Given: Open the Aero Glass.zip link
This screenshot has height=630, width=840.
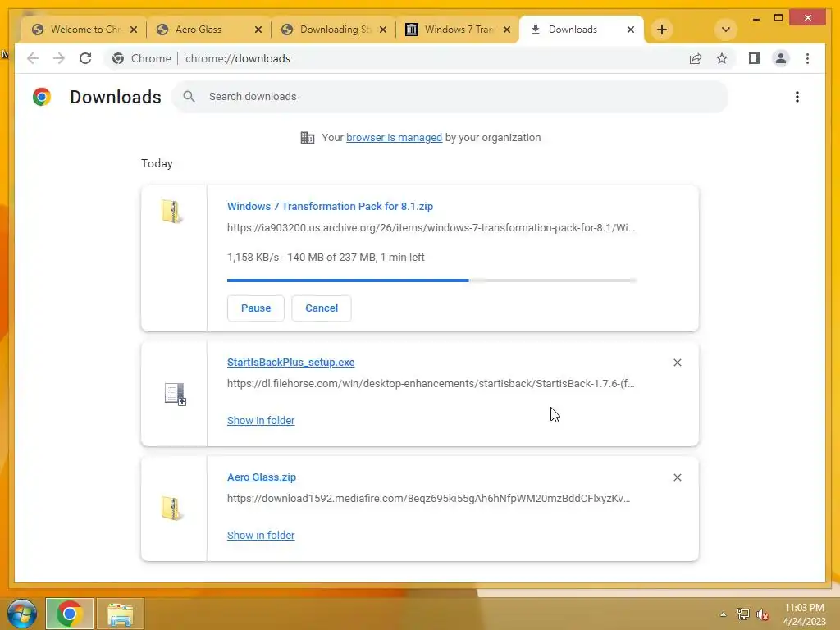Looking at the screenshot, I should [262, 477].
